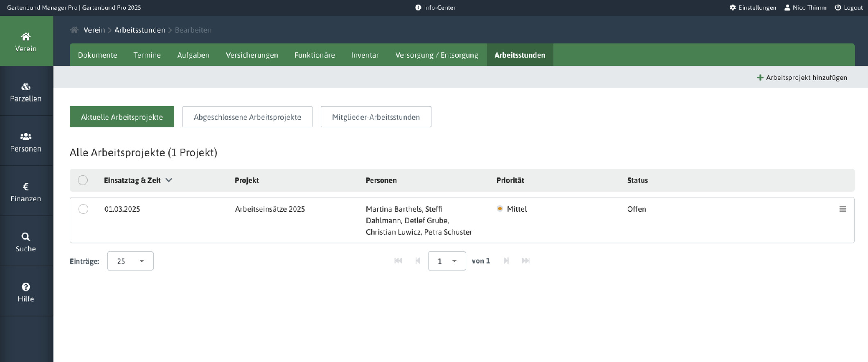
Task: Click the persons list starting Martina Barthels
Action: coord(419,220)
